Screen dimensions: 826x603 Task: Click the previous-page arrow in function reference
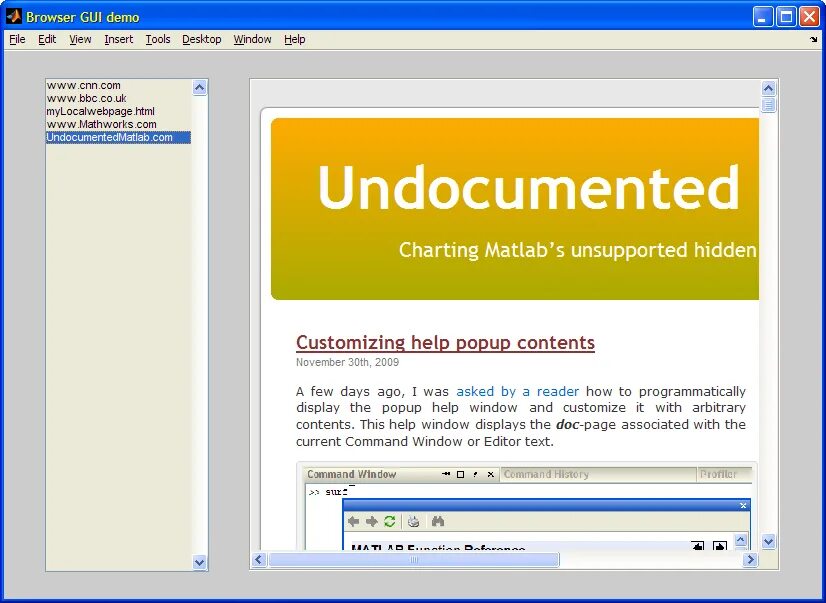pyautogui.click(x=698, y=546)
